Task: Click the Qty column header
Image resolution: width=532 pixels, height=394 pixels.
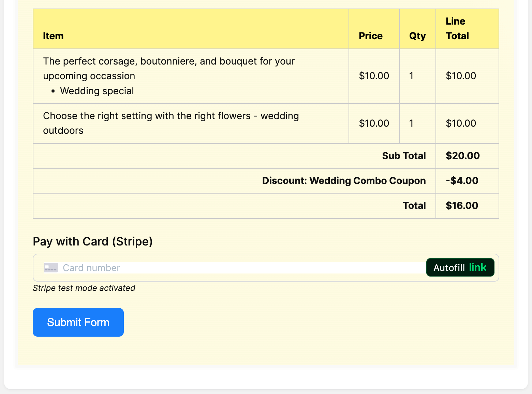Action: tap(417, 36)
